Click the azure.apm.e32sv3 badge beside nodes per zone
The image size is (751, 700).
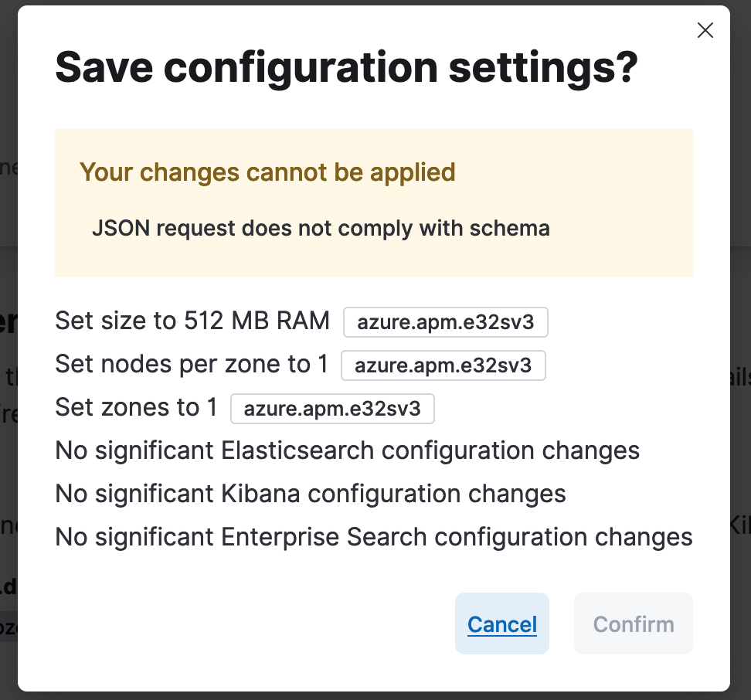(x=443, y=365)
